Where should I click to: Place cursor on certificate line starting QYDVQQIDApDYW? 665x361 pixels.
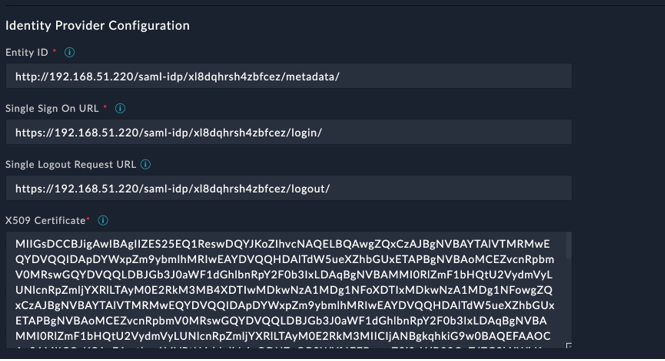[285, 259]
